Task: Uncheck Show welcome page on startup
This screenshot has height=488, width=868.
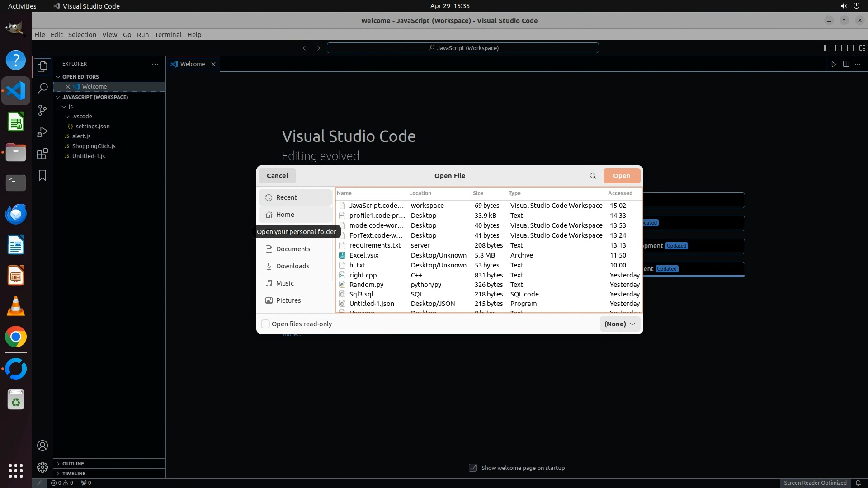Action: (473, 468)
